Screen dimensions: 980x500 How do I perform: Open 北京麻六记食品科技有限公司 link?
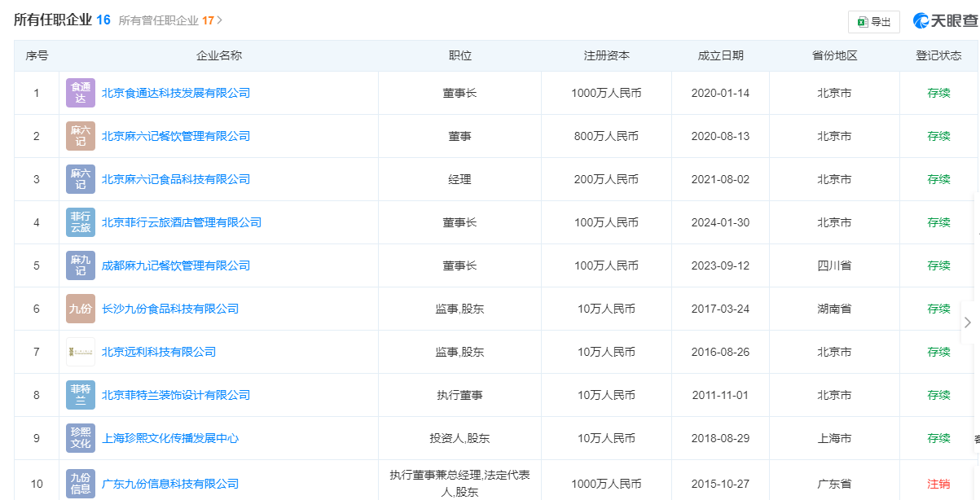point(176,179)
